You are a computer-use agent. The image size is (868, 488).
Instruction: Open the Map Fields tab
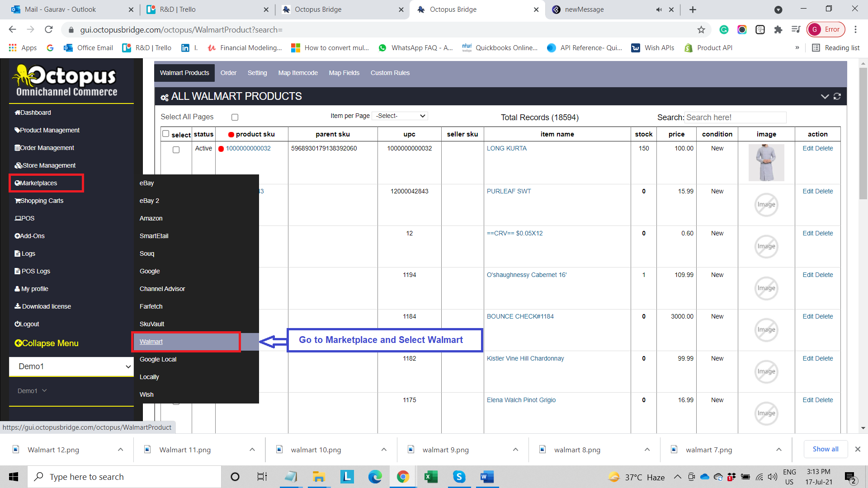click(344, 73)
